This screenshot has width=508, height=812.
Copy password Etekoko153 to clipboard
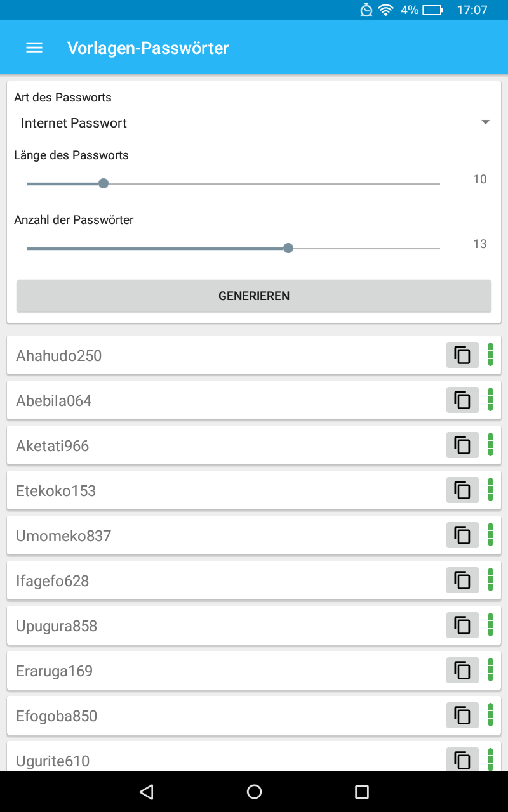(x=462, y=490)
